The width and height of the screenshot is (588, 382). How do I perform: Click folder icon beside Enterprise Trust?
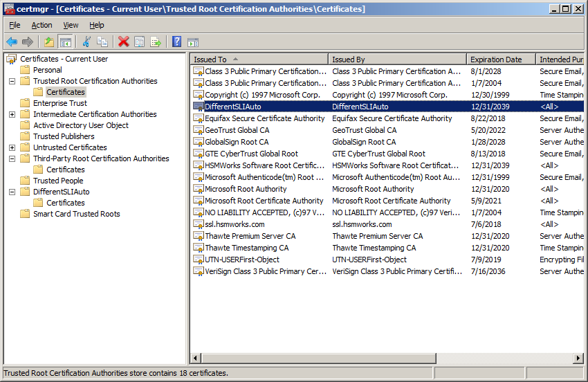25,103
